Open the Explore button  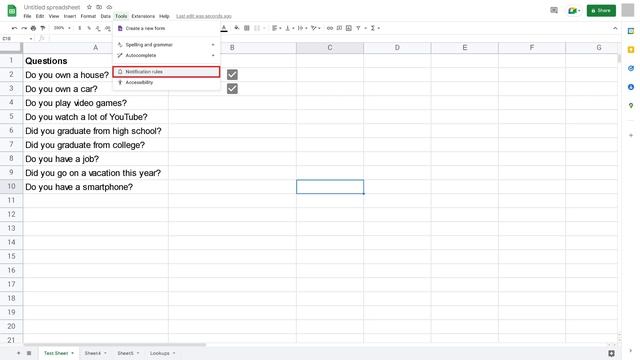[611, 353]
